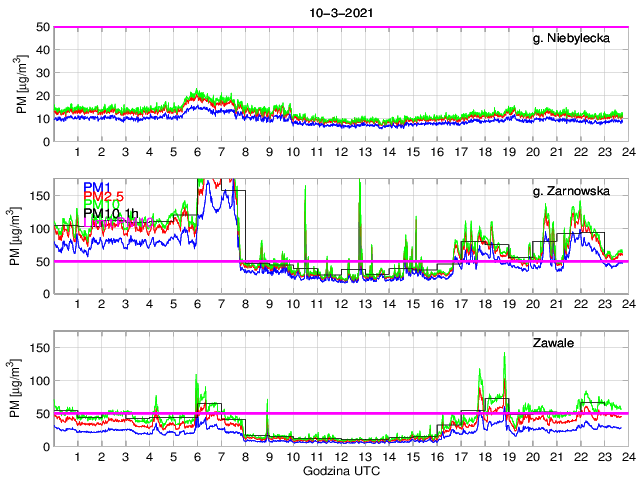Image resolution: width=640 pixels, height=480 pixels.
Task: Click y-axis value 40 in the top plot
Action: click(x=43, y=50)
